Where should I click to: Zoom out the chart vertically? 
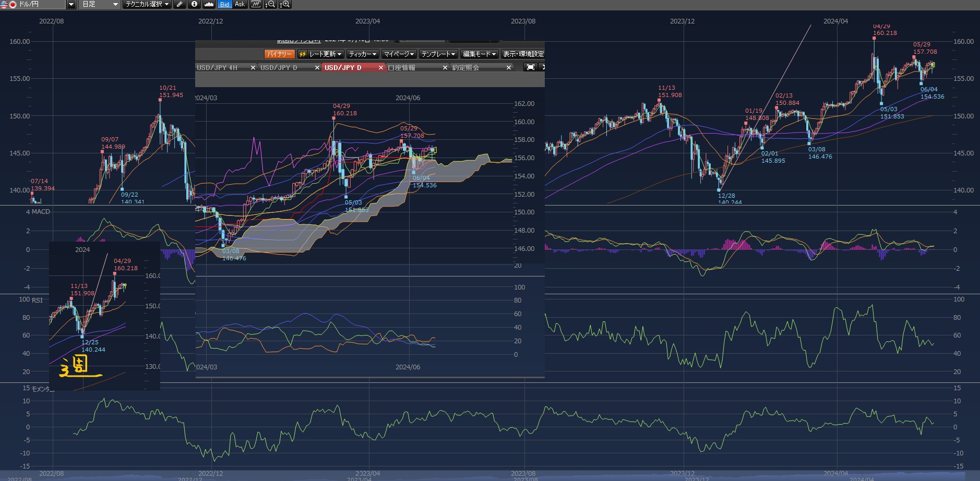click(x=270, y=4)
